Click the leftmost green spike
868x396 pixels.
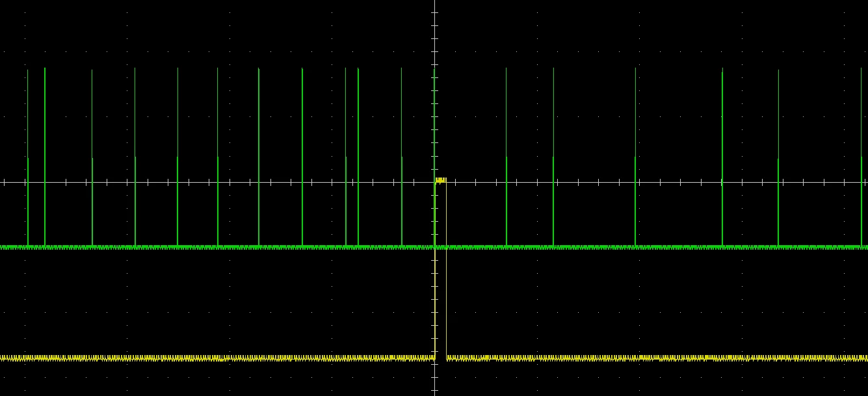(x=27, y=157)
